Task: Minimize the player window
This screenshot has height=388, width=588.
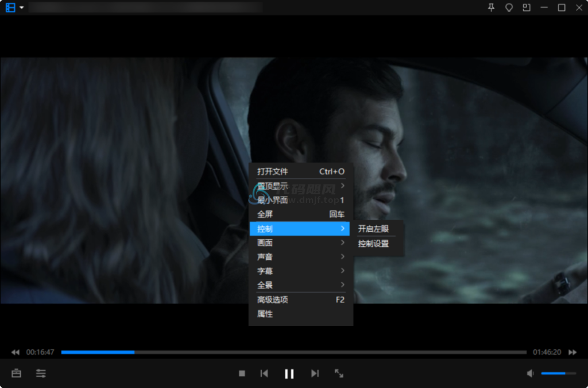Action: click(x=544, y=7)
